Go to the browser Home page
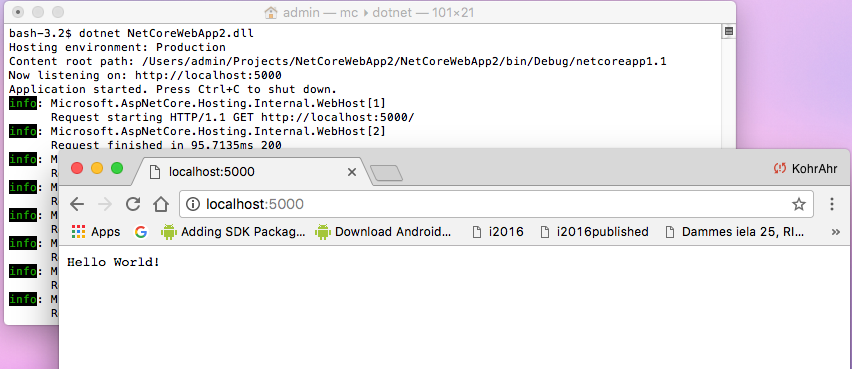This screenshot has width=852, height=369. pyautogui.click(x=161, y=204)
